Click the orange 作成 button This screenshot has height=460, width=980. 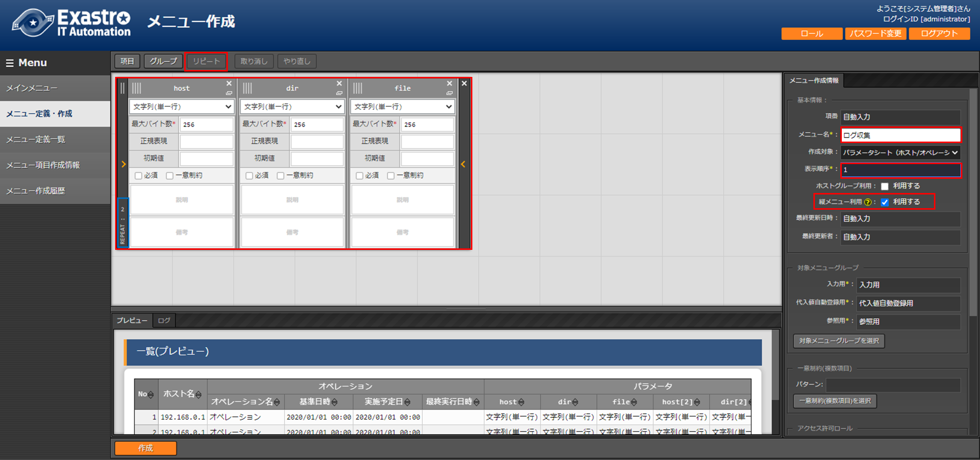tap(146, 448)
